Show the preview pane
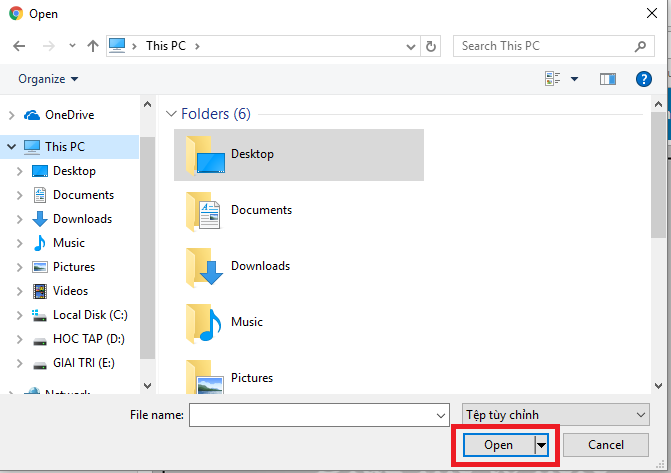Viewport: 671px width, 473px height. pos(608,79)
